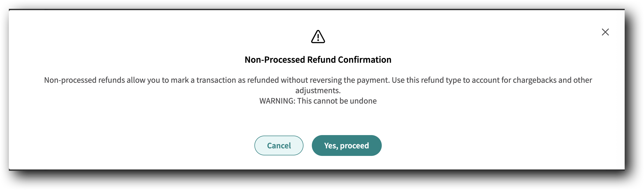Click the Non-Processed Refund Confirmation heading
This screenshot has height=190, width=644.
tap(318, 59)
